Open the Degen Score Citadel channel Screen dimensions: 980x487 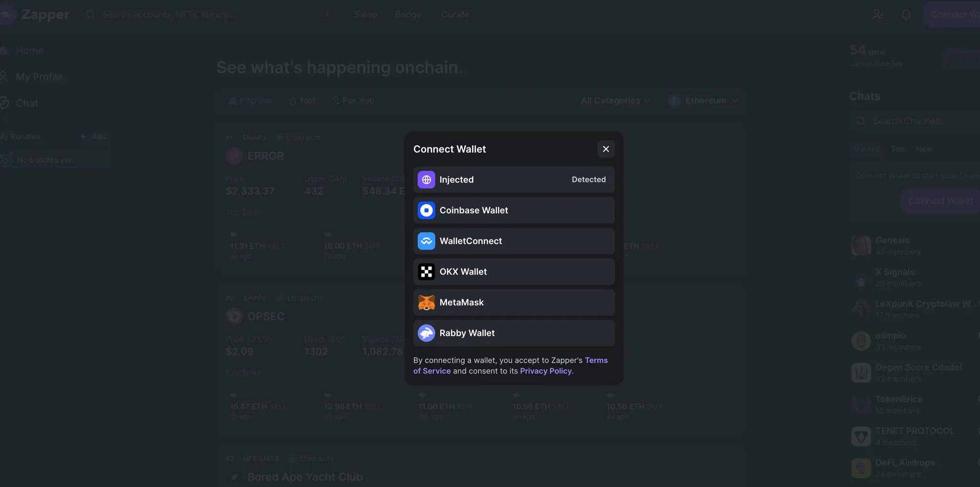click(x=915, y=373)
